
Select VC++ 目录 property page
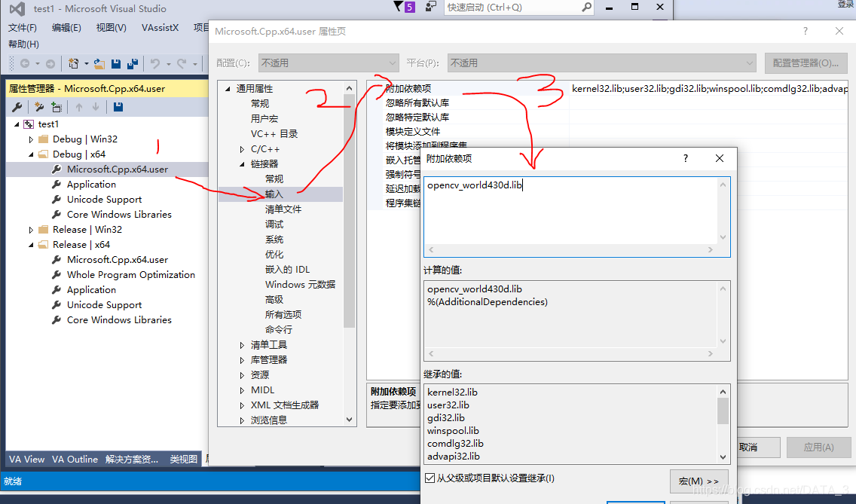click(274, 134)
